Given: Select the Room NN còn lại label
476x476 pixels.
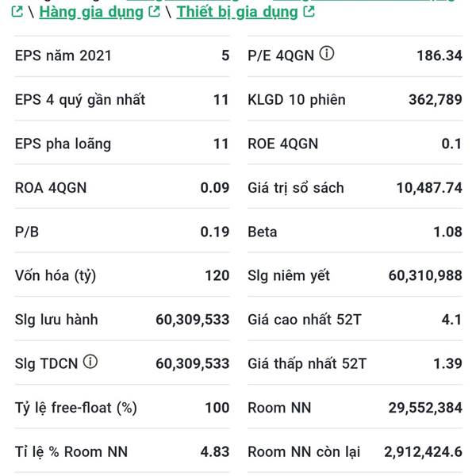Looking at the screenshot, I should (x=304, y=451).
